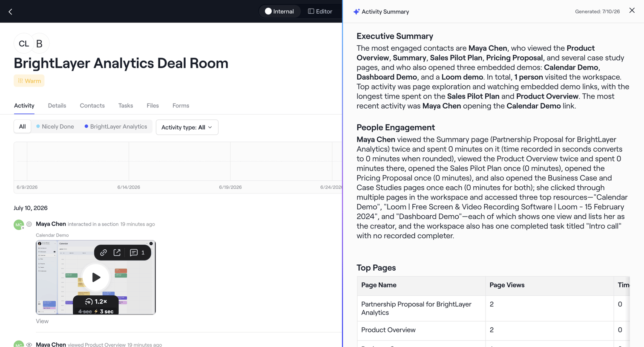Click the July 10, 2026 date heading
This screenshot has width=644, height=347.
(x=31, y=208)
